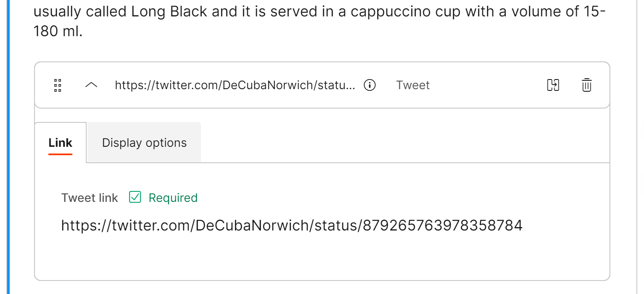Open the full DeCubaNorwich tweet link
644x294 pixels.
[292, 225]
